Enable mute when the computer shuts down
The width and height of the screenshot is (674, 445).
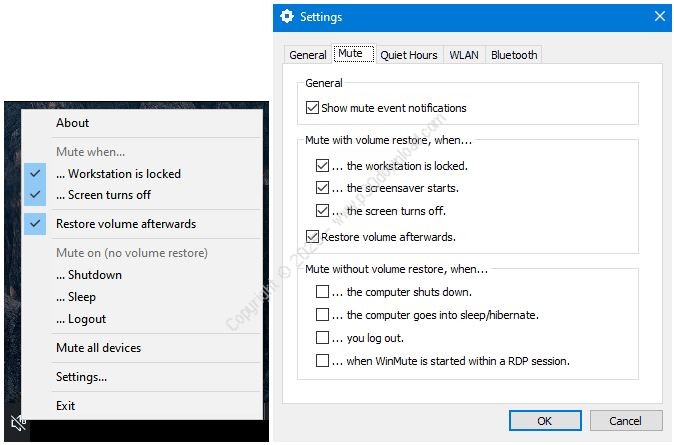point(322,292)
